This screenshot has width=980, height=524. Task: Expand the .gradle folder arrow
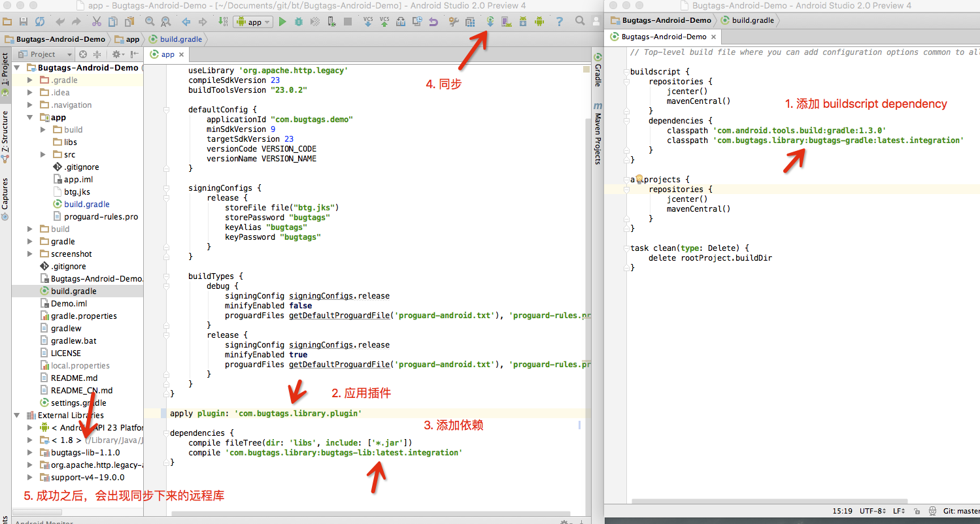pos(30,80)
